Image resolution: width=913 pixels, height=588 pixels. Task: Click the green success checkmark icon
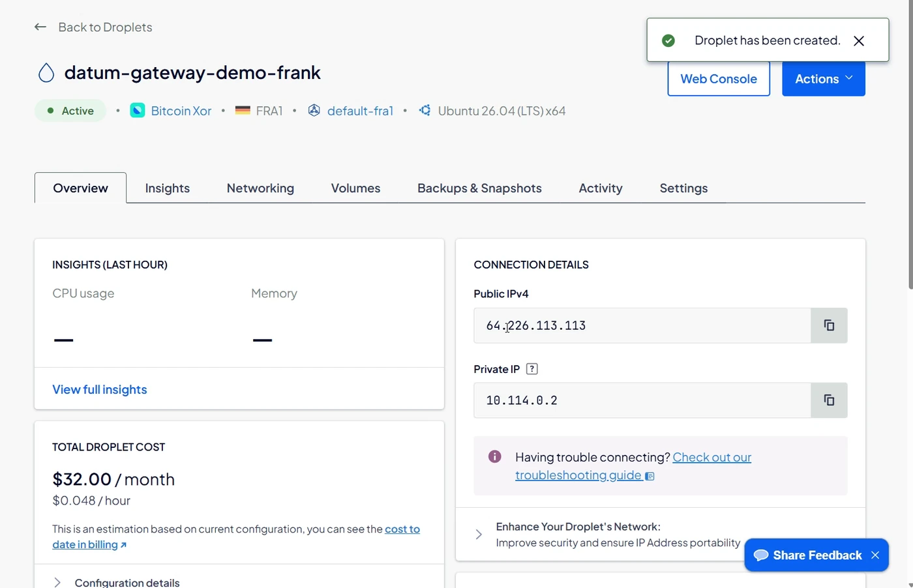click(668, 40)
